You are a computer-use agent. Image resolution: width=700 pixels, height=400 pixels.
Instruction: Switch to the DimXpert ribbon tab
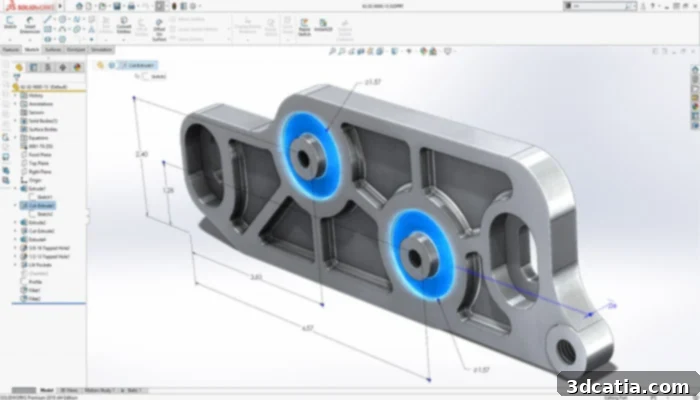pos(76,50)
